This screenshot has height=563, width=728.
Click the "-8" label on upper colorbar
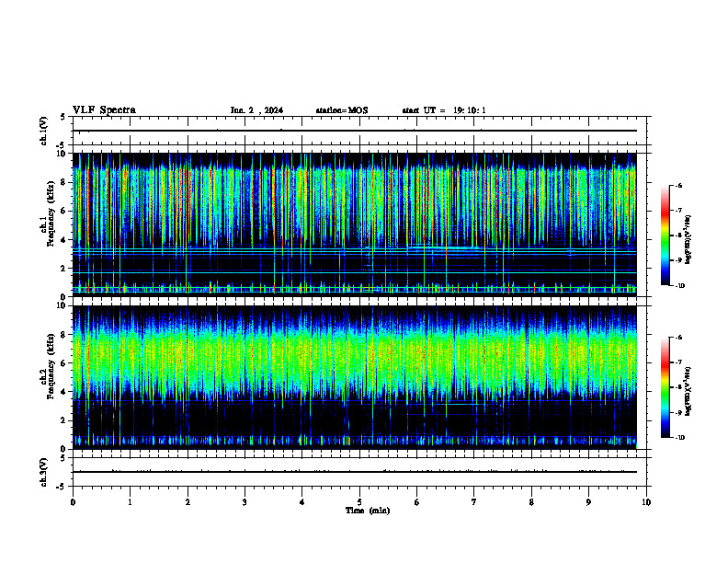coord(678,236)
